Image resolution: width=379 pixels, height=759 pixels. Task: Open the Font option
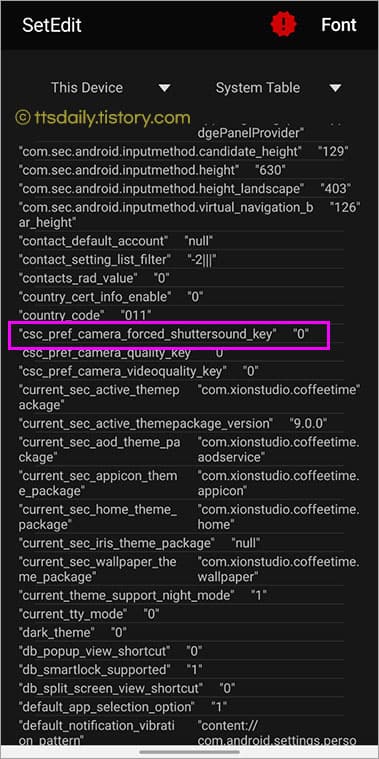pyautogui.click(x=339, y=25)
